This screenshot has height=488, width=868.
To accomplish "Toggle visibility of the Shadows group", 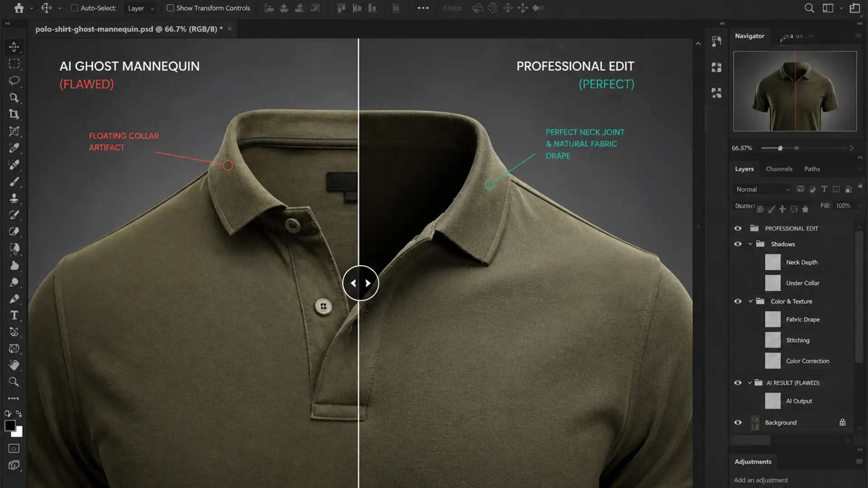I will 738,244.
